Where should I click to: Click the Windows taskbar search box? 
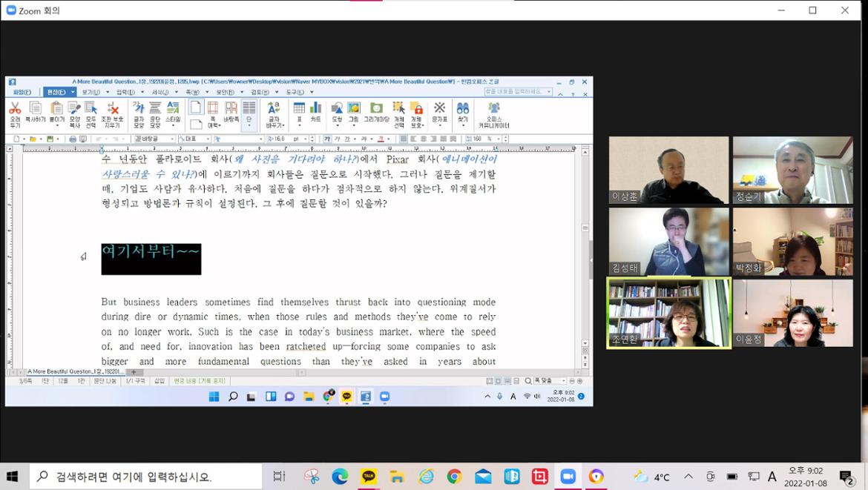[x=145, y=477]
